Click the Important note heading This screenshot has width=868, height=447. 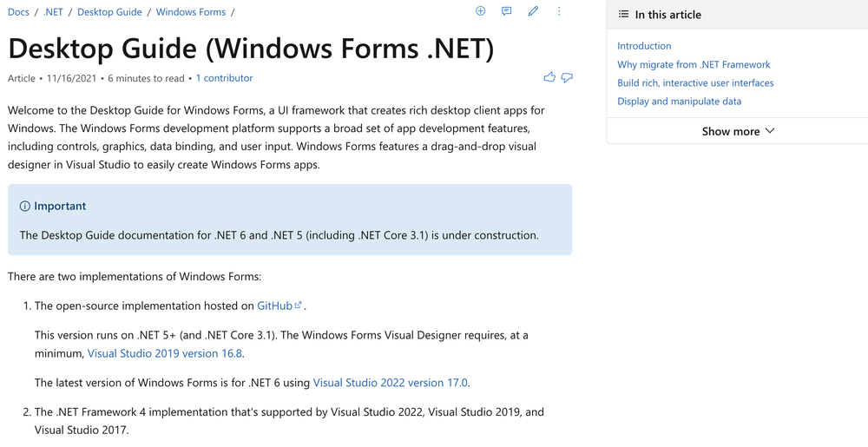click(x=60, y=206)
